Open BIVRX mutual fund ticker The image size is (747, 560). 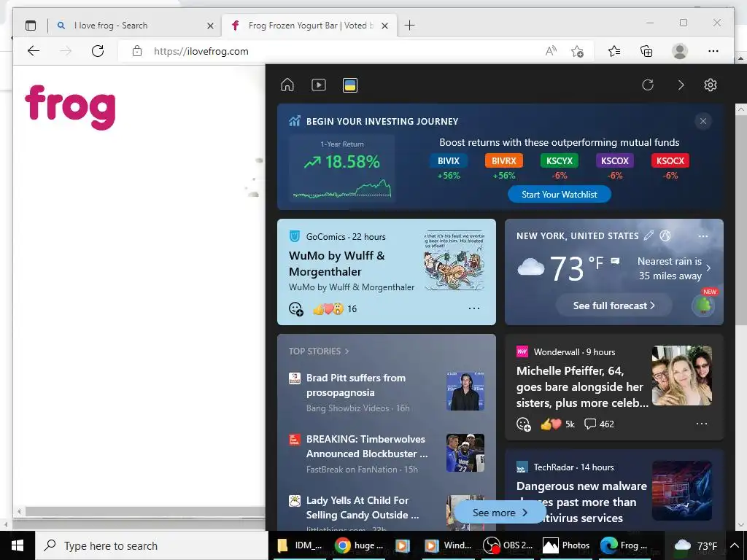(x=503, y=161)
